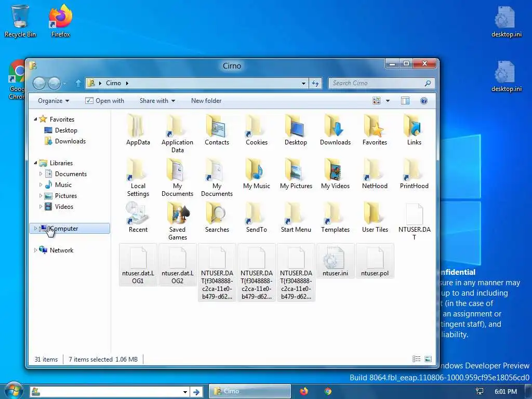The height and width of the screenshot is (399, 532).
Task: Select the Favorites folder with star
Action: click(375, 130)
